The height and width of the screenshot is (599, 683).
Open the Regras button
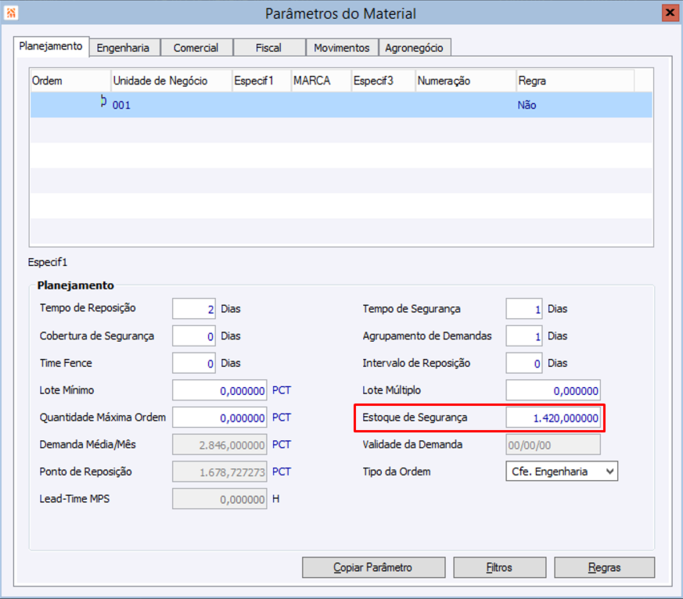pos(604,567)
